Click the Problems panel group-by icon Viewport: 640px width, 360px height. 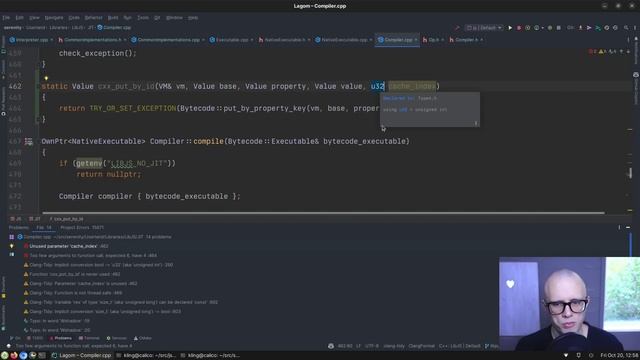pos(11,237)
